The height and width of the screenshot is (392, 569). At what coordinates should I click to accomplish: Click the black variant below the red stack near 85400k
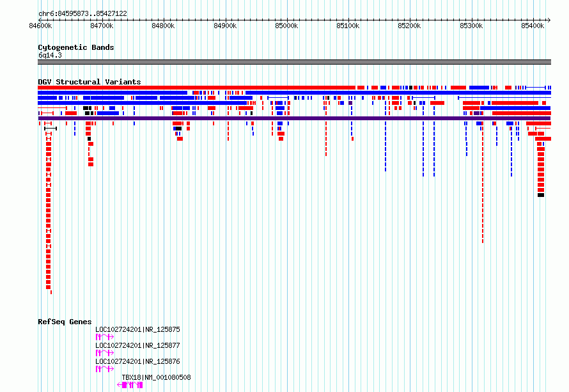[x=541, y=195]
